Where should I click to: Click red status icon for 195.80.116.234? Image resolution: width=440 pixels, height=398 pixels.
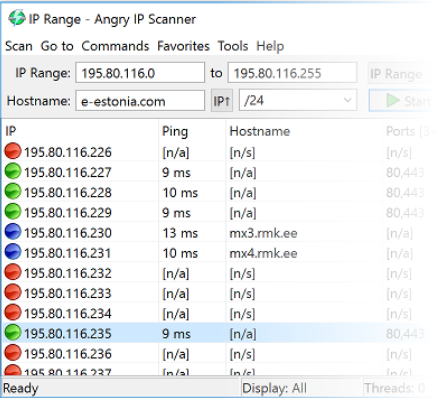pos(13,312)
